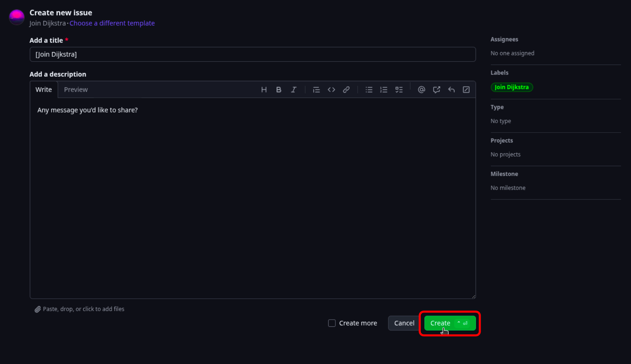Click the issue title input field
631x364 pixels.
coord(252,54)
